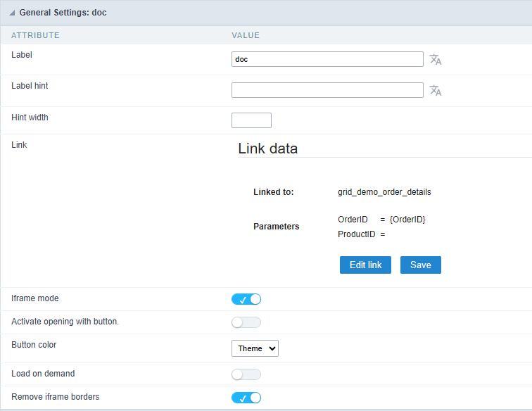532x411 pixels.
Task: Click the VALUE column header
Action: pyautogui.click(x=246, y=35)
